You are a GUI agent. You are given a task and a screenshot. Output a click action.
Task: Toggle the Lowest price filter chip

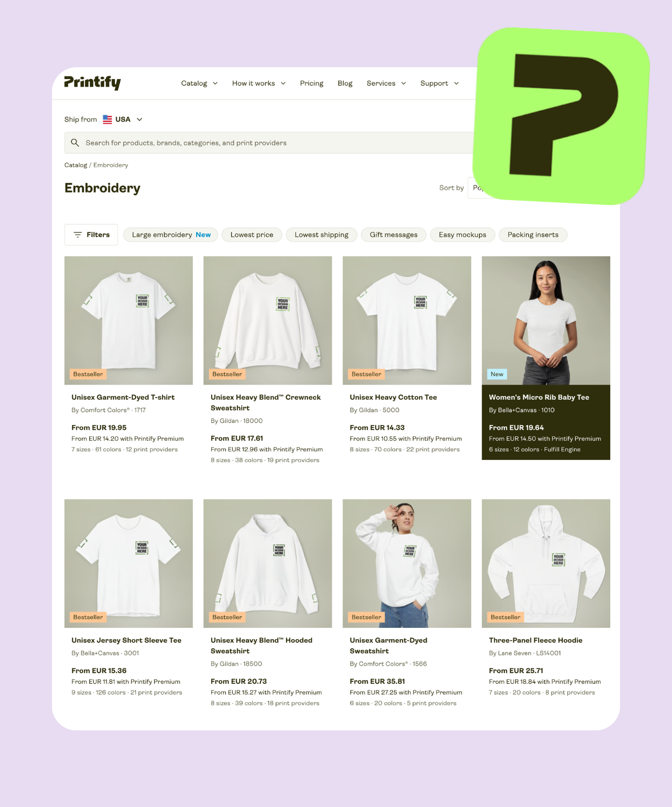252,235
